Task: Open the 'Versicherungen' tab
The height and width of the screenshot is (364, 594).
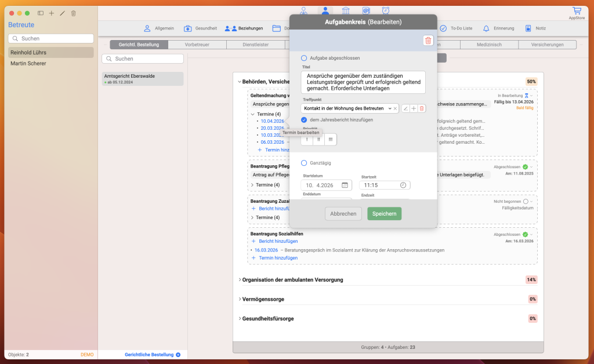Action: pyautogui.click(x=539, y=45)
